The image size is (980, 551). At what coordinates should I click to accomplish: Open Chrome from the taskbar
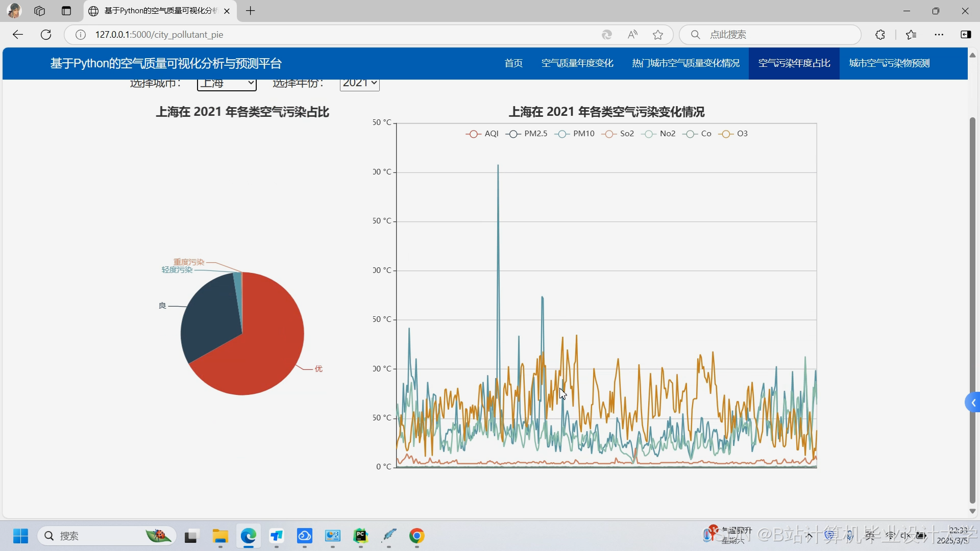(417, 536)
